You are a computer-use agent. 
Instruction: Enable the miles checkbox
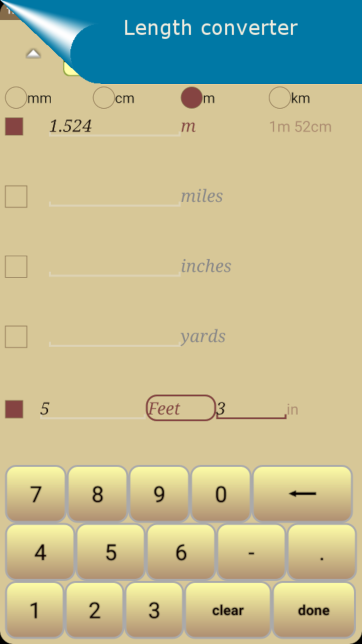pyautogui.click(x=16, y=196)
